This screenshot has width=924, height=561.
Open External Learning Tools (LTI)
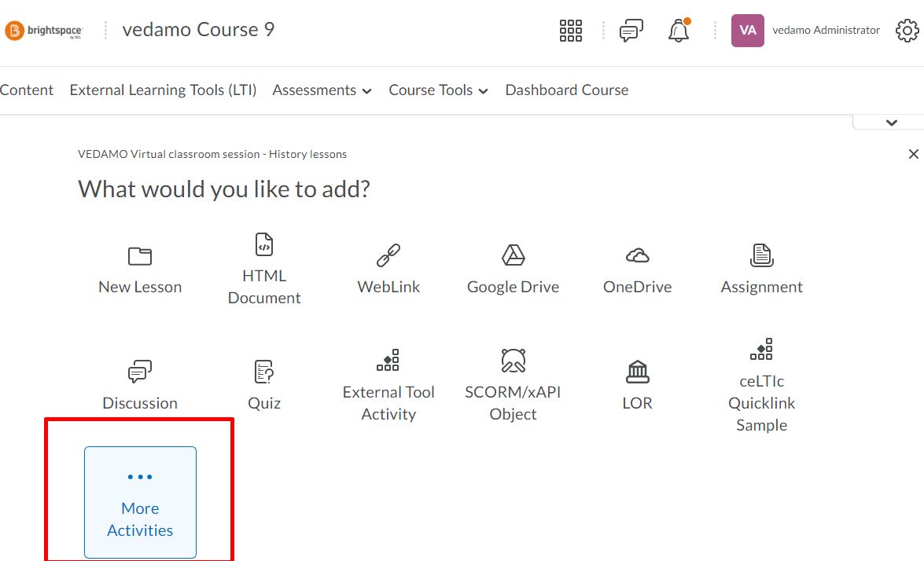164,90
